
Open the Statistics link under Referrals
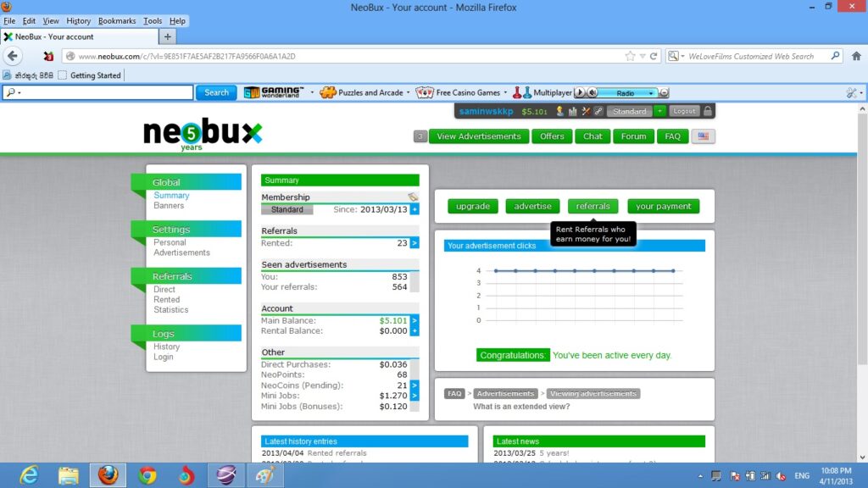pyautogui.click(x=170, y=310)
